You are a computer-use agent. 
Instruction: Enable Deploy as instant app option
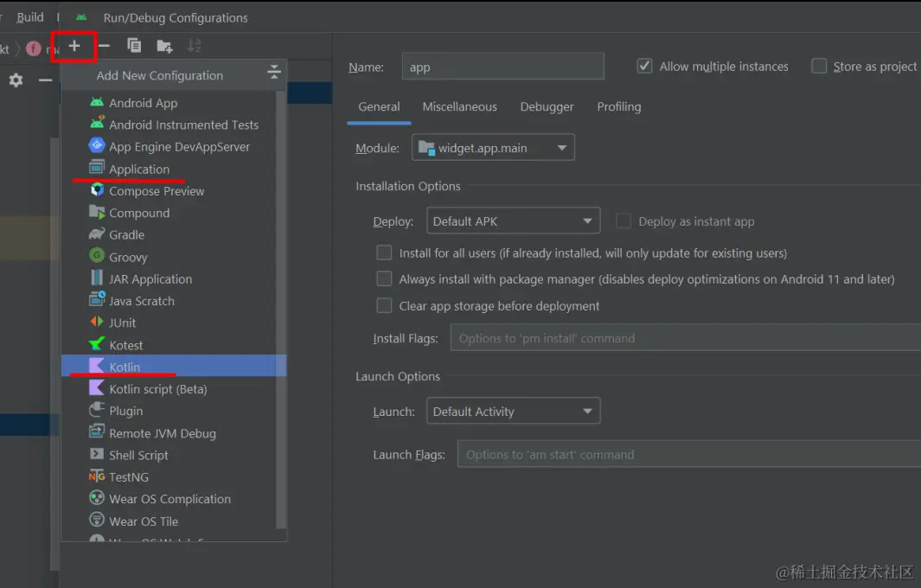(x=624, y=221)
